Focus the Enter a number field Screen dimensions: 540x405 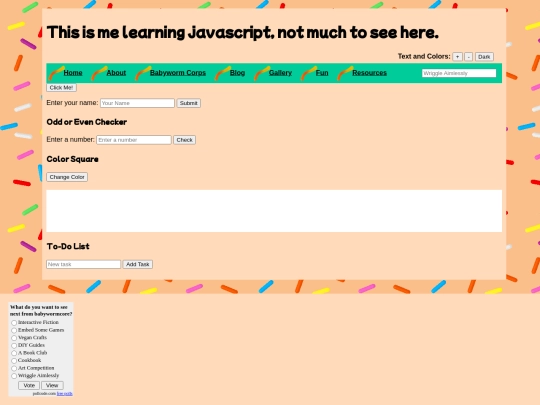point(134,140)
